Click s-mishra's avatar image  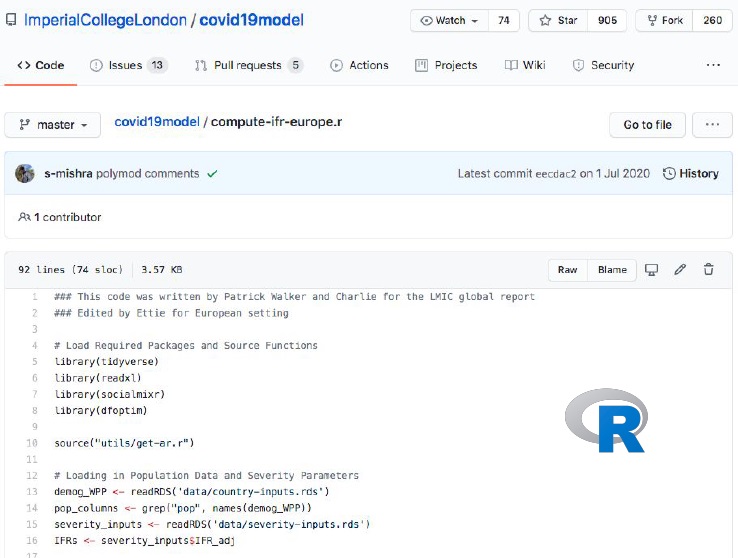pos(25,174)
